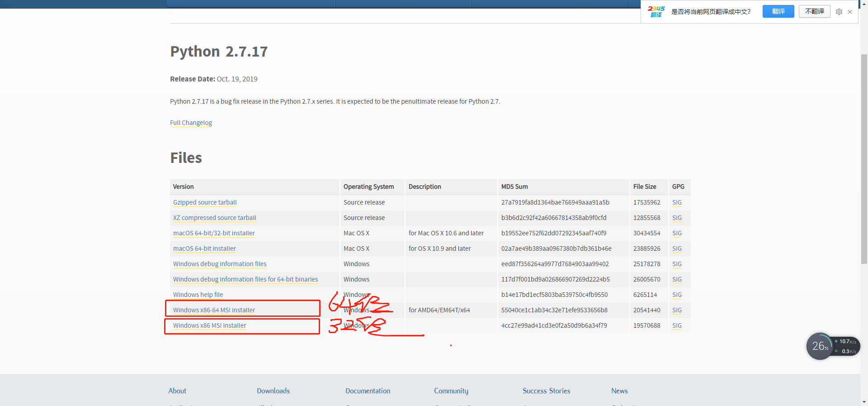The width and height of the screenshot is (868, 406).
Task: Select MD5 sum 4cc27e99ad41cd3e0f2a50d9b6a34f79
Action: click(554, 325)
